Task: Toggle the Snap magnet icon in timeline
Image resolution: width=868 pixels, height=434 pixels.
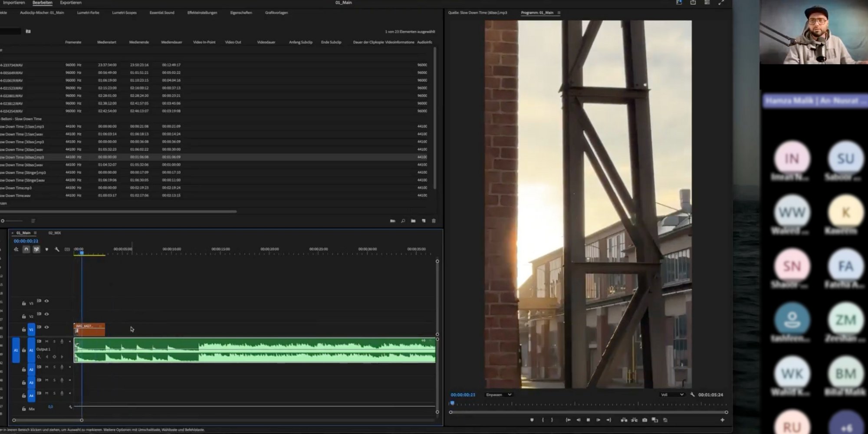Action: 26,250
